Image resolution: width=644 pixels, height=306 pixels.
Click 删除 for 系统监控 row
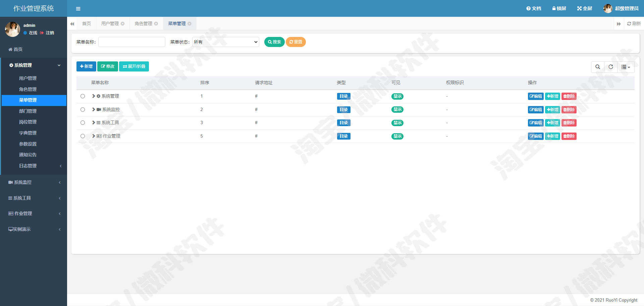569,109
